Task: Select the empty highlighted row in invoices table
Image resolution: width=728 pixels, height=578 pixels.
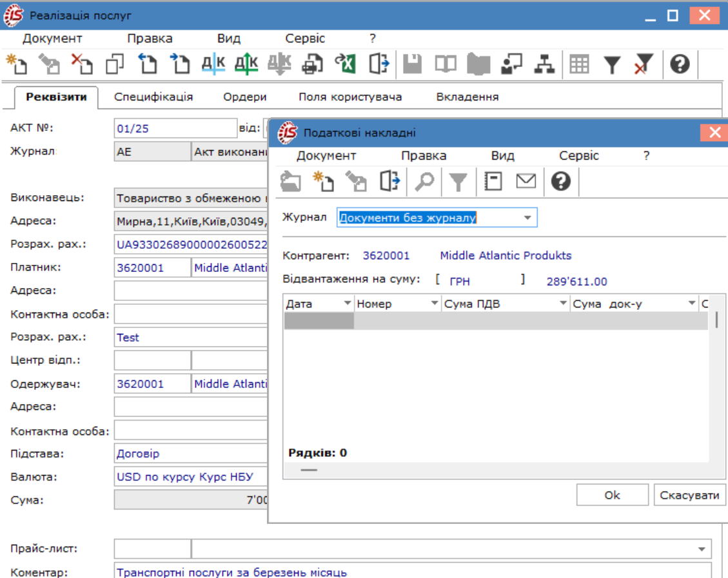Action: (x=496, y=321)
